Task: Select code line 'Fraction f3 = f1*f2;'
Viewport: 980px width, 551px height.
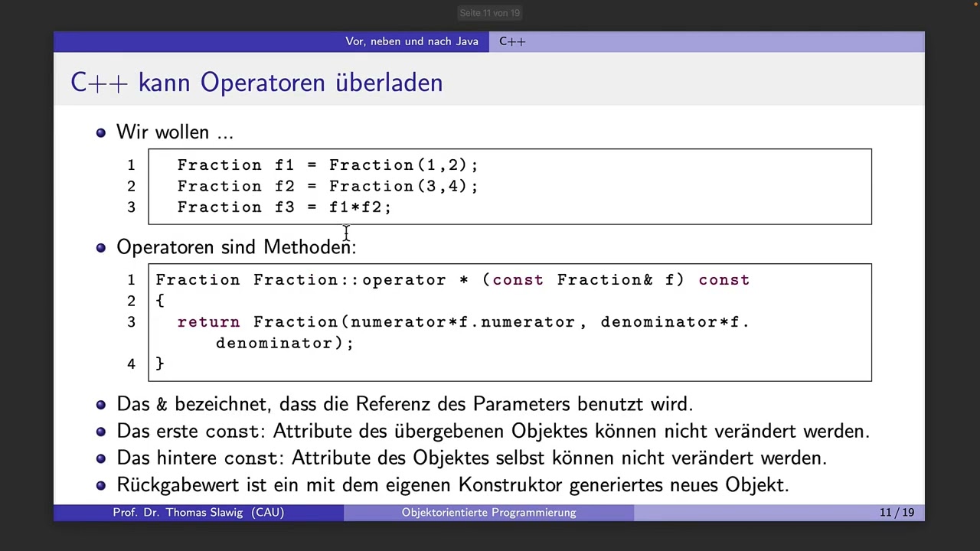Action: tap(284, 207)
